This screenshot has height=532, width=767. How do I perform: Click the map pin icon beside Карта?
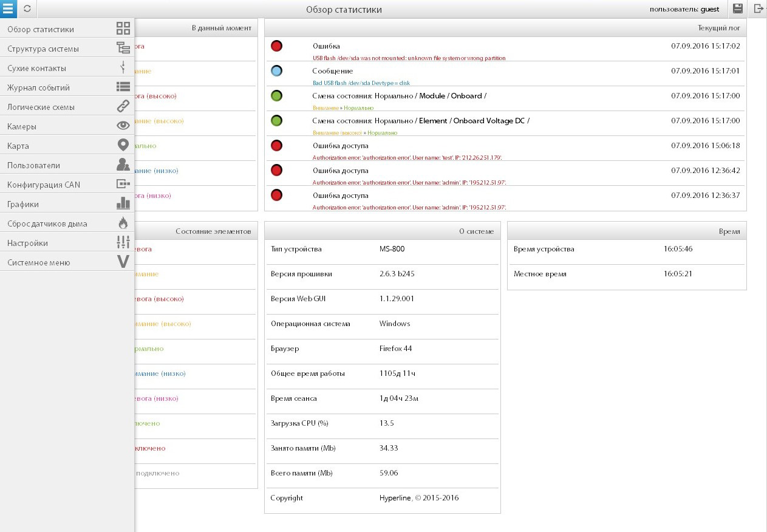[x=123, y=145]
